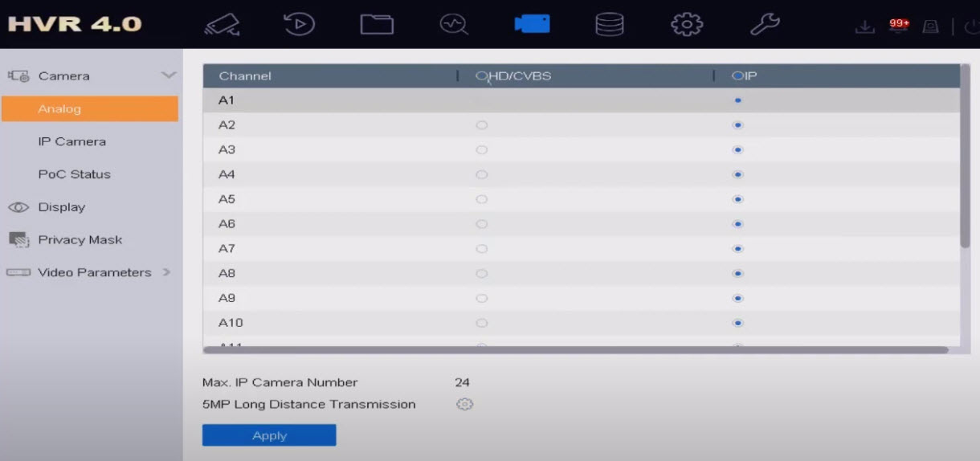Click the Apply button

pos(269,435)
